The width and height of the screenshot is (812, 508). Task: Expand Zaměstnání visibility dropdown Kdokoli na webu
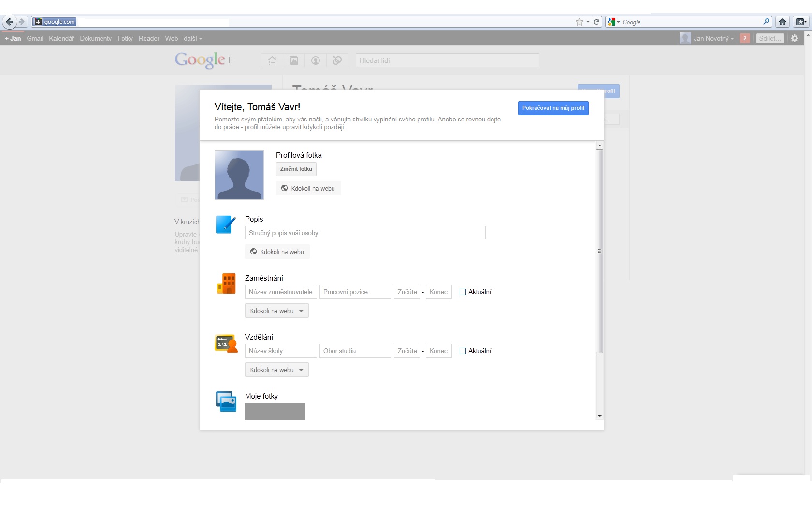tap(276, 311)
